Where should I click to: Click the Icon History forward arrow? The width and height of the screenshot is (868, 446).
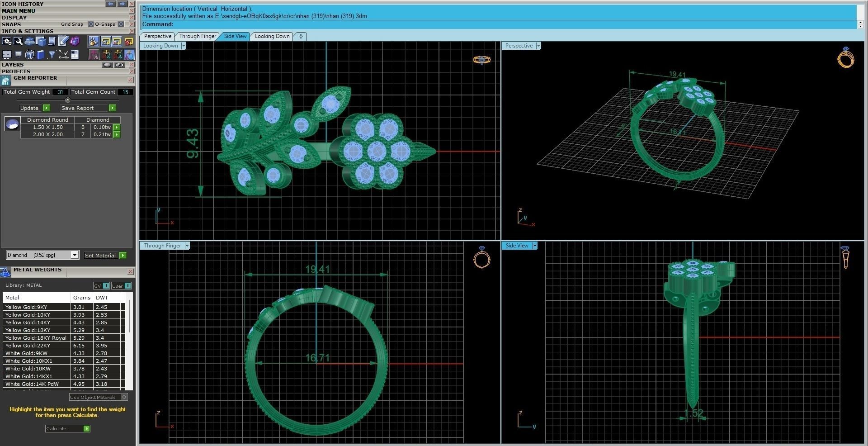pyautogui.click(x=122, y=4)
